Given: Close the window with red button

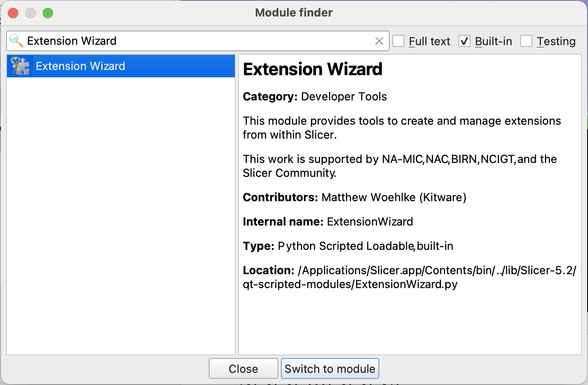Looking at the screenshot, I should coord(13,13).
